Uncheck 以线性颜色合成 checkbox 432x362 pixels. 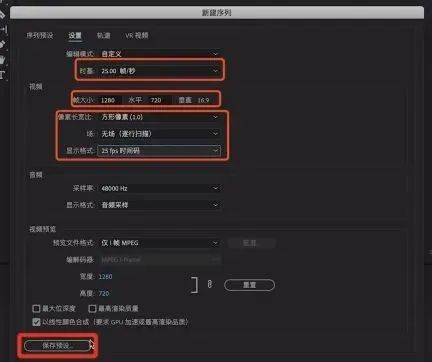[36, 322]
